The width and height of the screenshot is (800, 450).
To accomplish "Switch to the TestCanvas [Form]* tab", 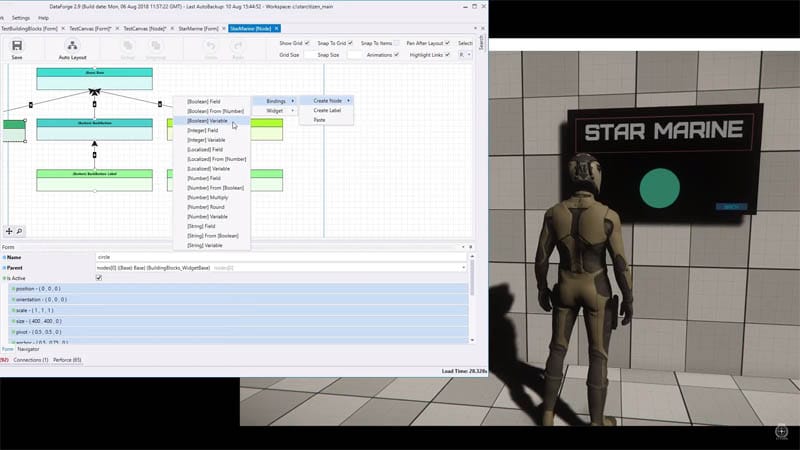I will (90, 29).
